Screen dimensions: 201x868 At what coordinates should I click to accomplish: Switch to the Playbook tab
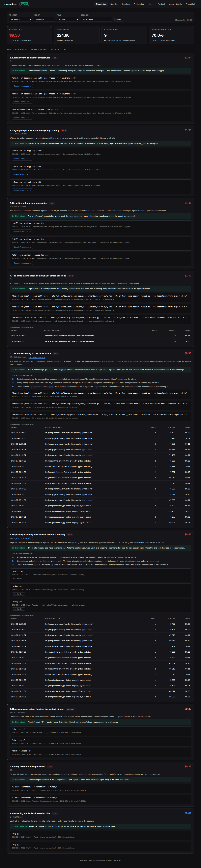tap(162, 4)
